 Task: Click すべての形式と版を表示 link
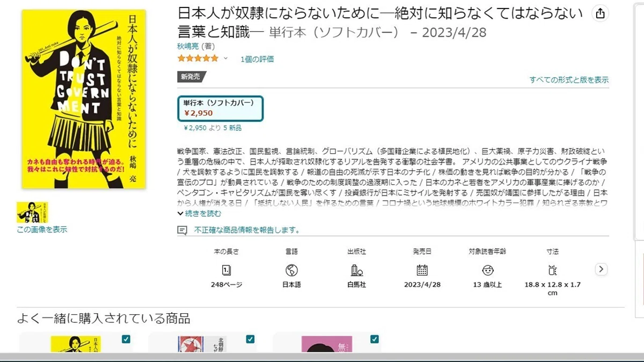pyautogui.click(x=569, y=80)
